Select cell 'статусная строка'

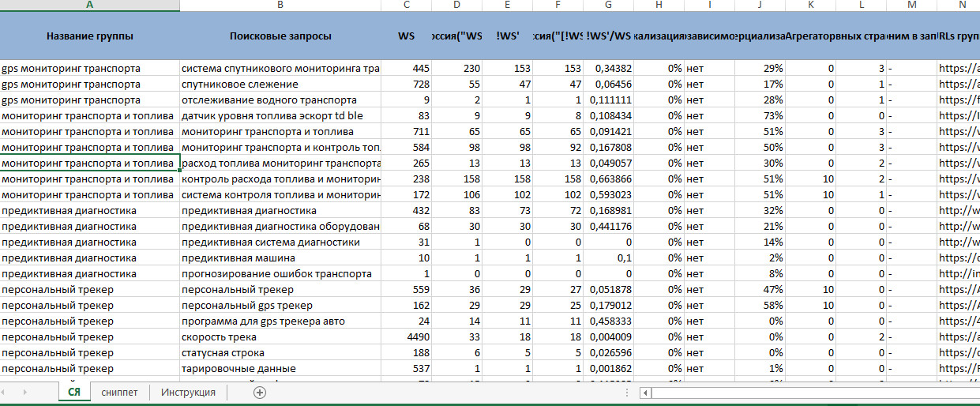[x=280, y=353]
